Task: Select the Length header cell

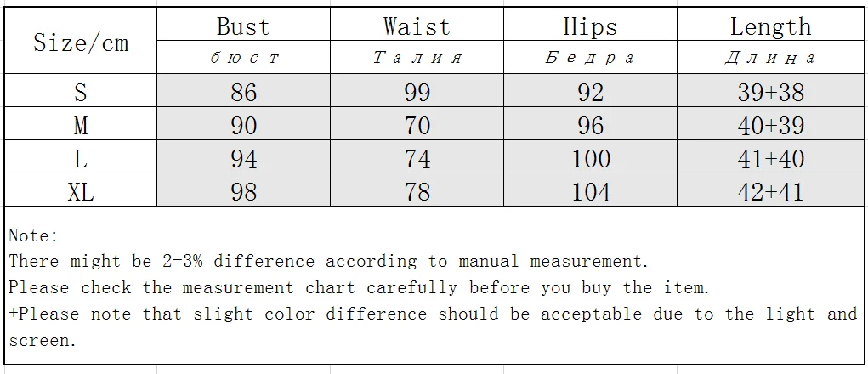Action: point(770,25)
